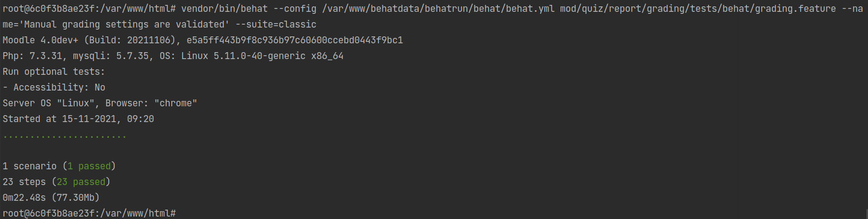Click the Moodle 4.0dev+ build line

pos(203,40)
